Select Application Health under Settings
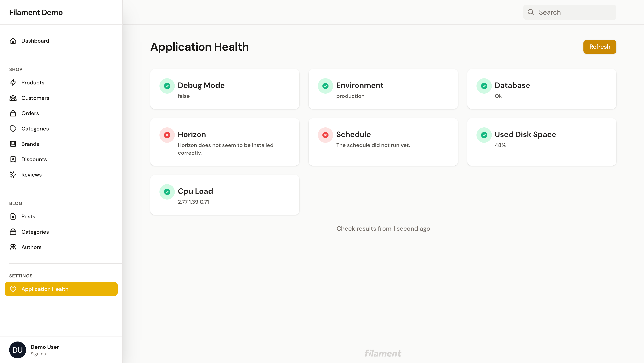Screen dimensions: 644x363 [45, 289]
